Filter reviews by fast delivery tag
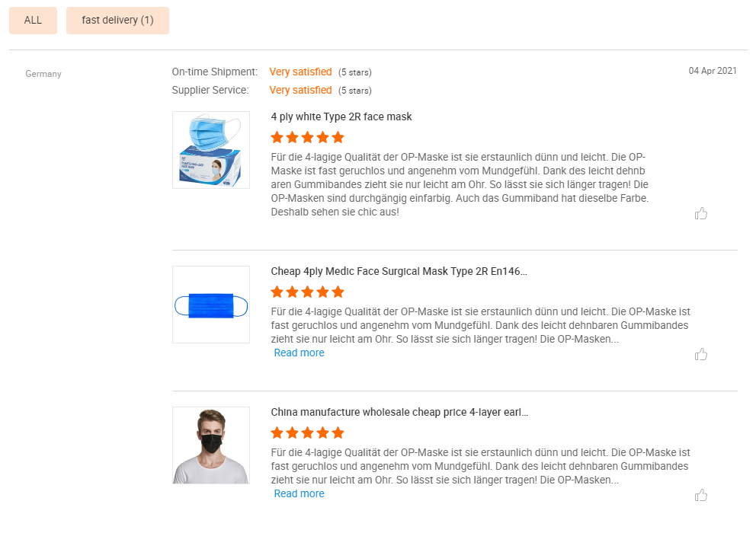The height and width of the screenshot is (533, 756). 117,21
